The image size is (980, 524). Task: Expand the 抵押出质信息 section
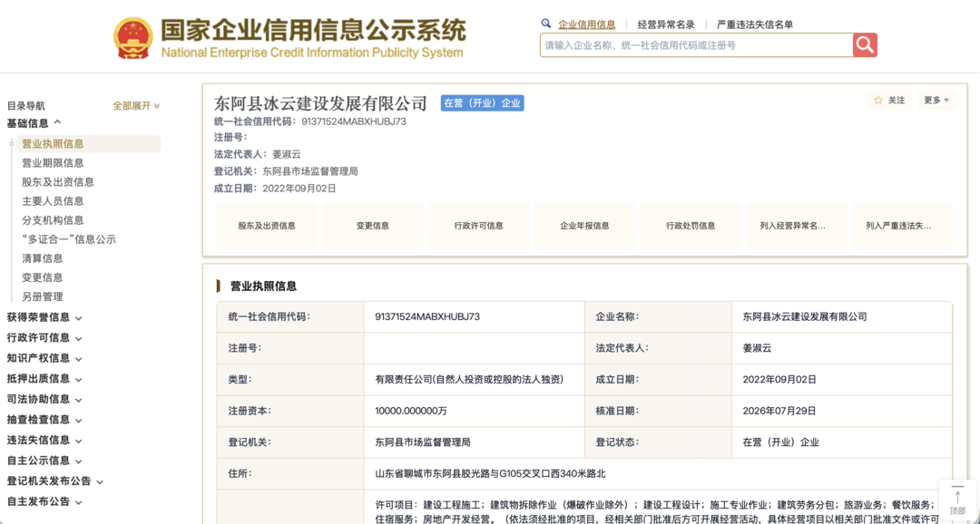[x=44, y=378]
